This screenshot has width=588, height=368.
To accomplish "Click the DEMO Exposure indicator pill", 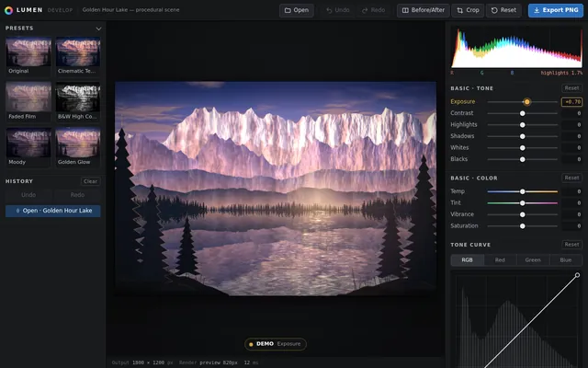I will click(276, 344).
